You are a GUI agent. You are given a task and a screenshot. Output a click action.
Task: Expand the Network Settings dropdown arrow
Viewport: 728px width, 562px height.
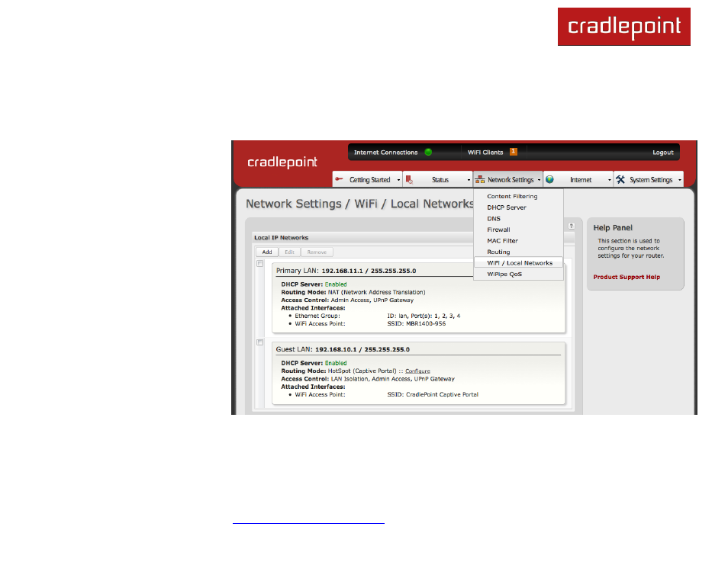(539, 180)
